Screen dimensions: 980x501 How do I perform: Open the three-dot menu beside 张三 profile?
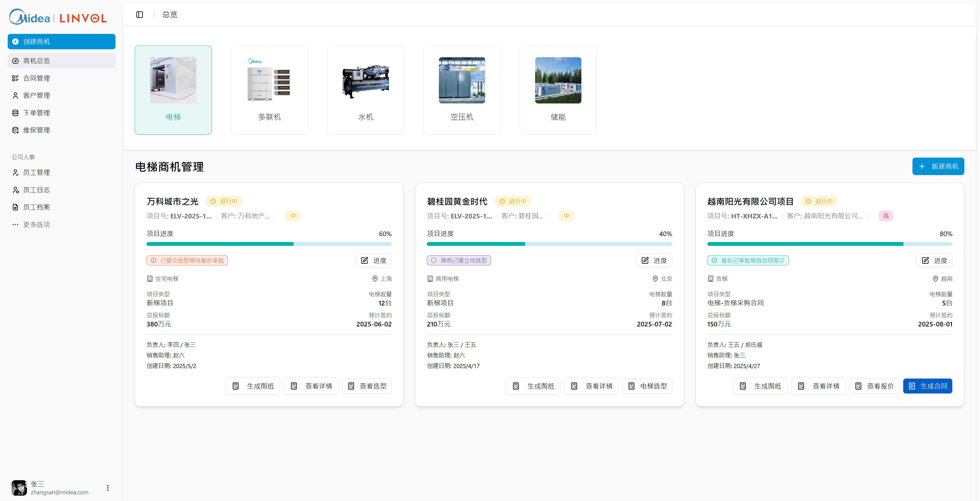click(108, 488)
